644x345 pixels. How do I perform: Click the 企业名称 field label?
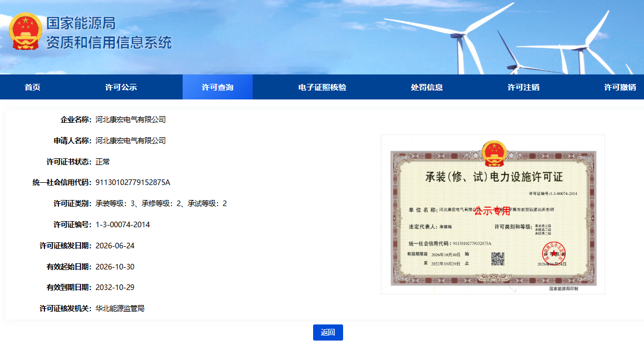pyautogui.click(x=76, y=119)
